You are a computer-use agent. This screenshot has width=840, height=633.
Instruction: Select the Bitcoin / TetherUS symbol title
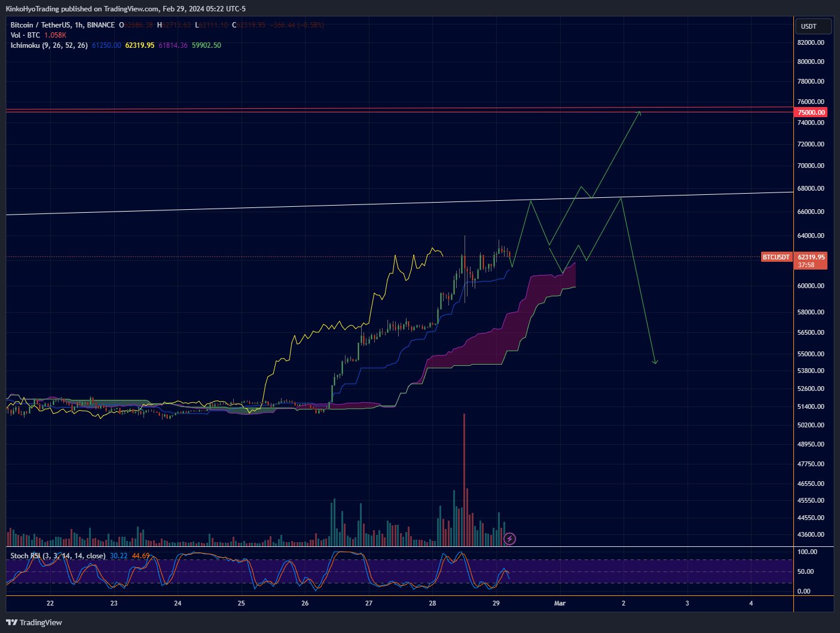pos(62,25)
